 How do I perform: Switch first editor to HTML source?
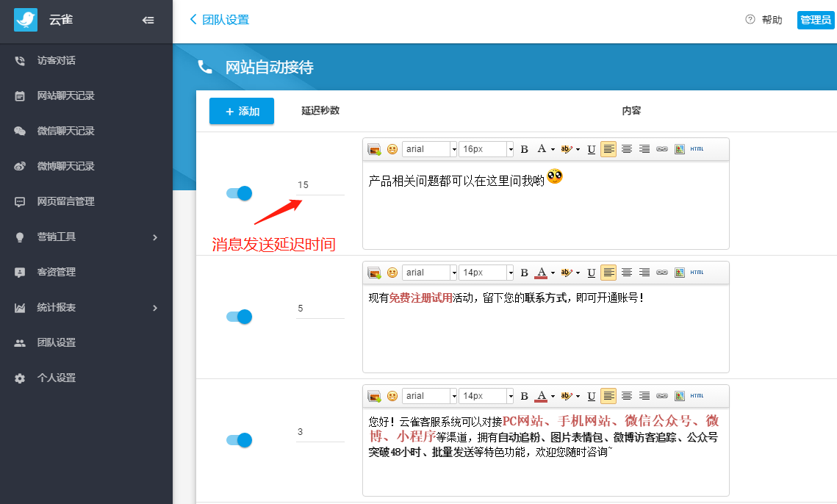697,149
